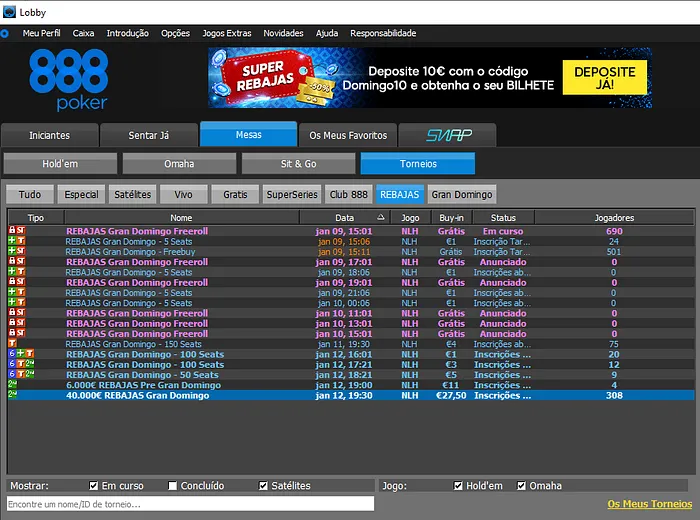Click the lock icon on jan 10, 11:01 Freeroll row
The height and width of the screenshot is (520, 700).
(12, 312)
